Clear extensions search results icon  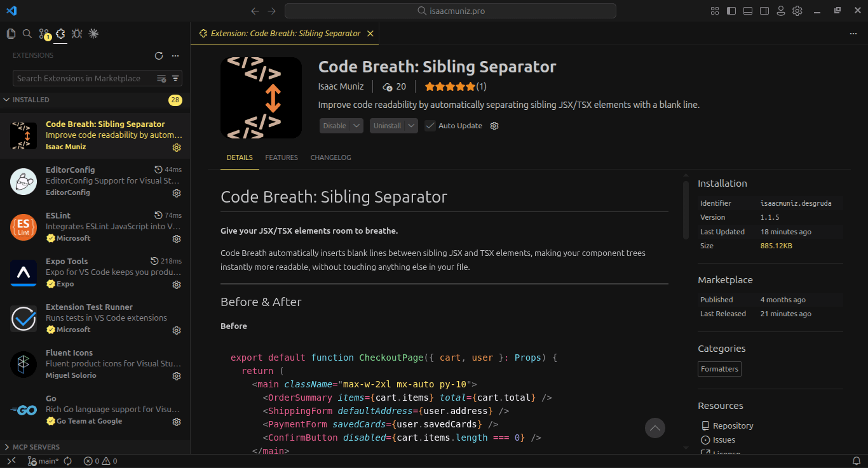coord(162,78)
